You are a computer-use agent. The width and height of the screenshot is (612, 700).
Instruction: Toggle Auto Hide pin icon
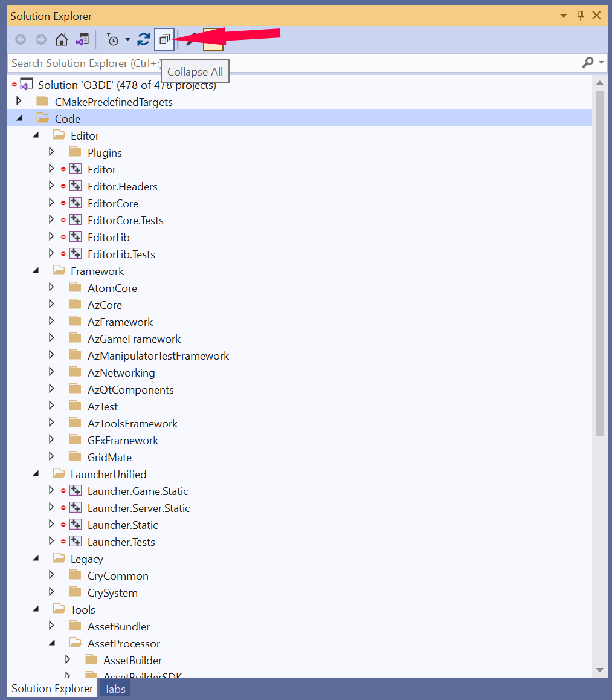581,16
